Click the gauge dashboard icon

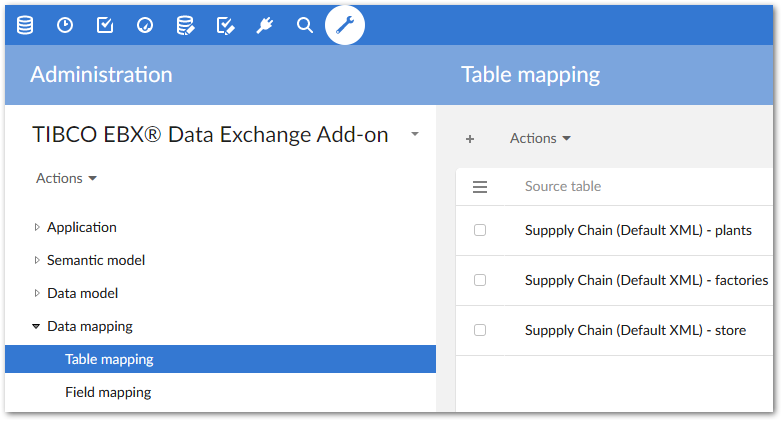pos(145,25)
